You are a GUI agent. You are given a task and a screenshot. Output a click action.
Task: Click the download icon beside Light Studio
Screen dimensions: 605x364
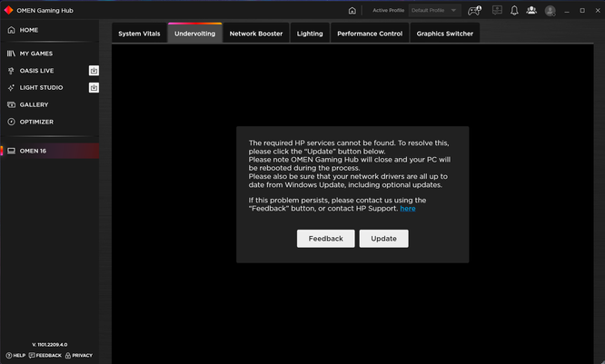[94, 87]
